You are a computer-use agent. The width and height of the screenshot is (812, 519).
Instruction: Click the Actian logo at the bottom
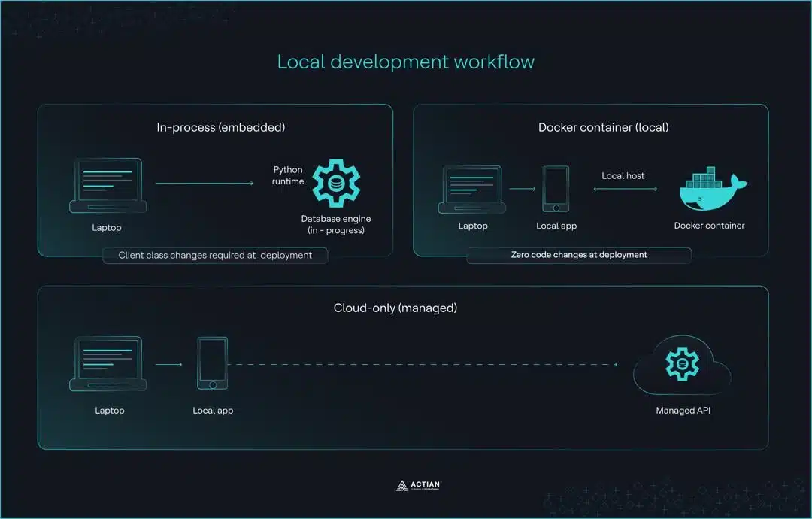(x=417, y=484)
